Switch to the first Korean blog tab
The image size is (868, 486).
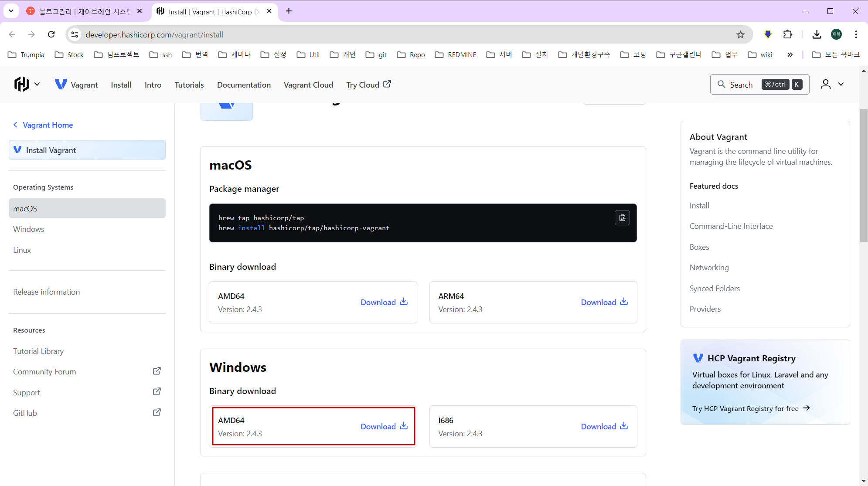click(83, 11)
